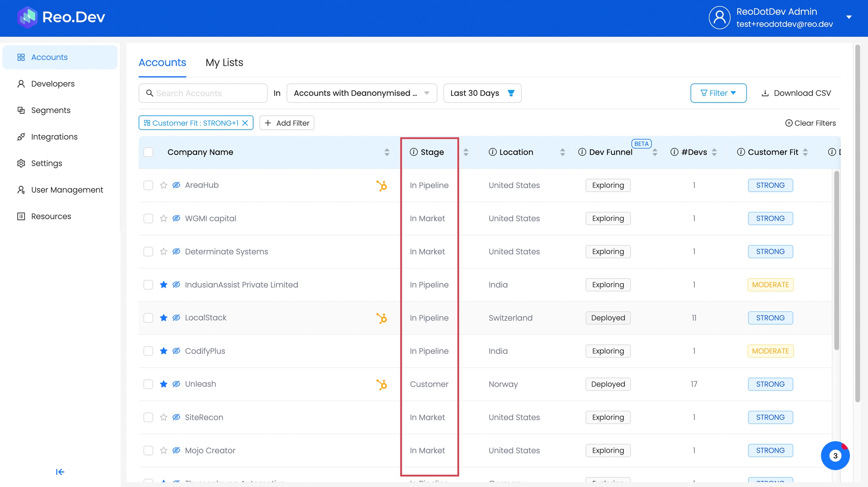The image size is (868, 487).
Task: Click the Download CSV button
Action: 796,93
